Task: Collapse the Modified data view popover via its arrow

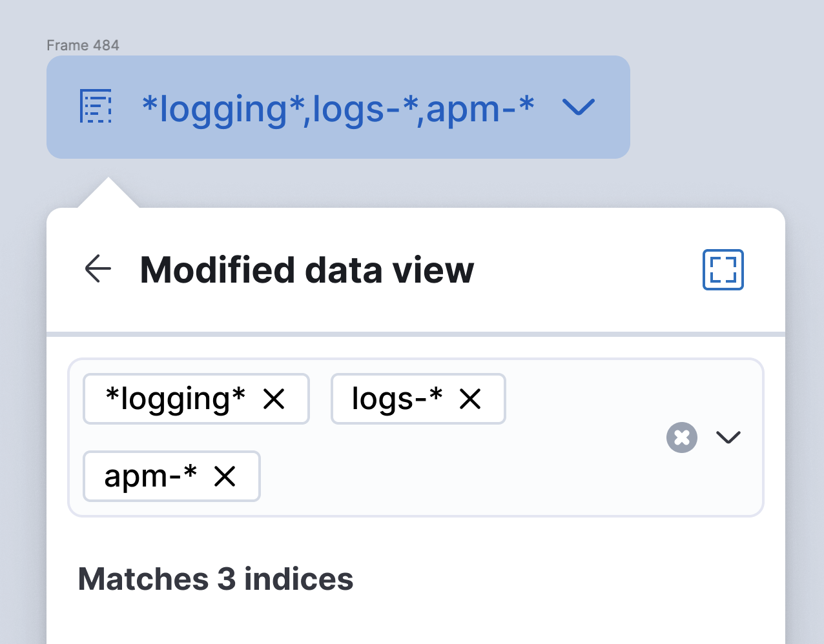Action: 97,269
